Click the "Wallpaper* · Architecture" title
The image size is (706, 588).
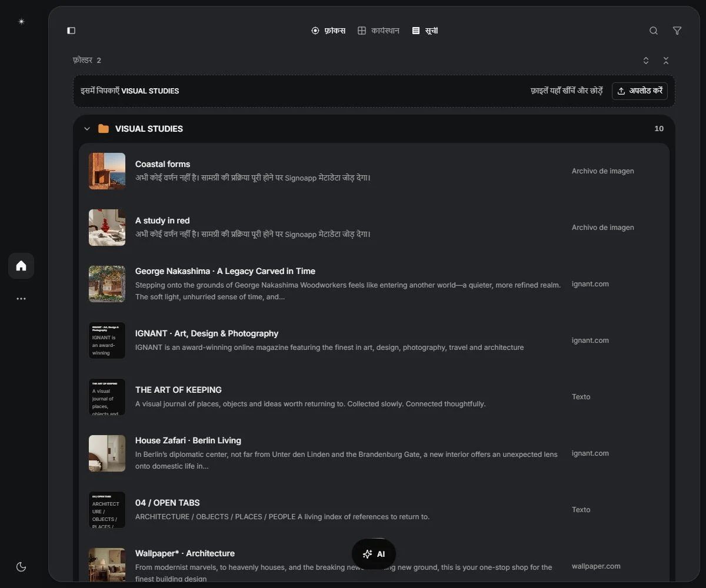point(185,553)
